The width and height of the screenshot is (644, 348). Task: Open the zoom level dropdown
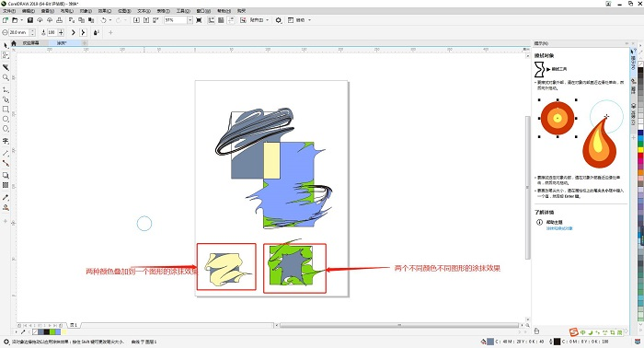point(190,19)
